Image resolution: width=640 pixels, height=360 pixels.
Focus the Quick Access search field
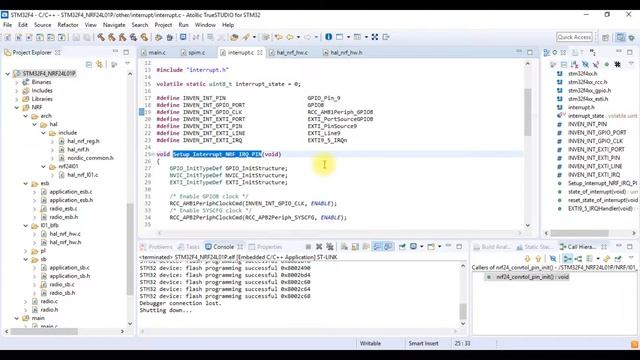point(574,37)
